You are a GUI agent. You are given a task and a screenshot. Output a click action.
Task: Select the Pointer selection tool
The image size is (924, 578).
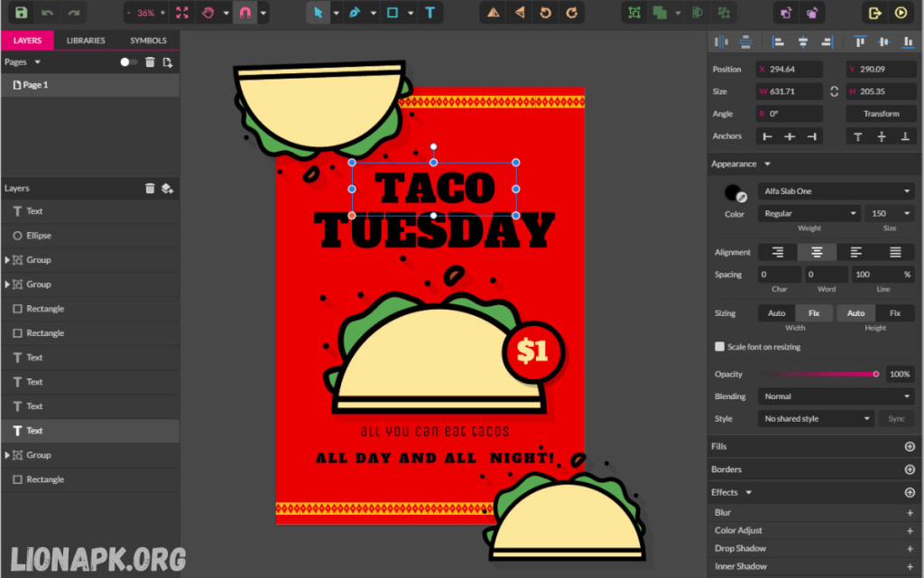[319, 13]
